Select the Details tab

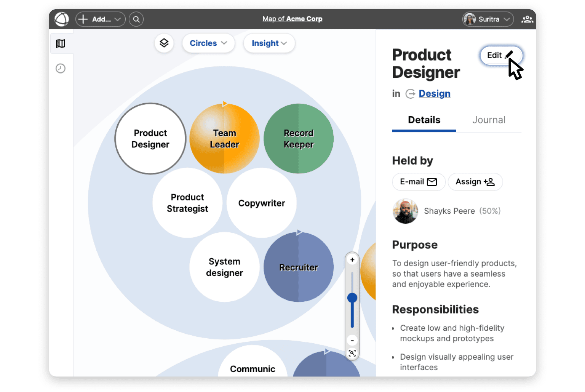[424, 120]
